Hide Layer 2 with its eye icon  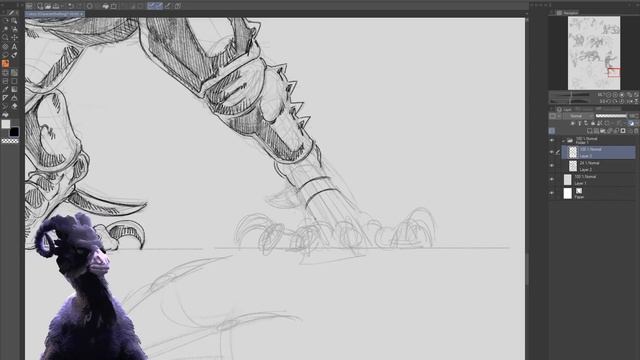click(x=552, y=166)
